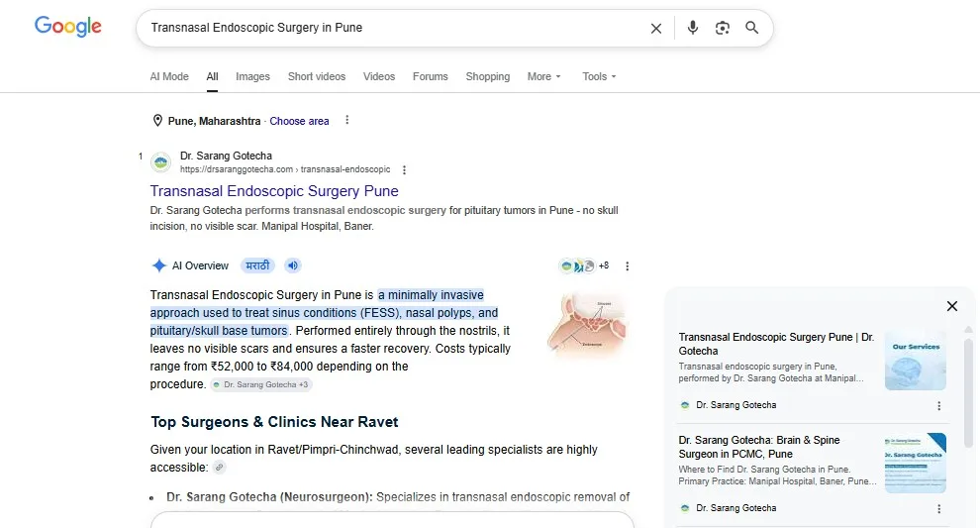Open three-dot menu for Brain & Spine source card
This screenshot has width=980, height=528.
[938, 509]
